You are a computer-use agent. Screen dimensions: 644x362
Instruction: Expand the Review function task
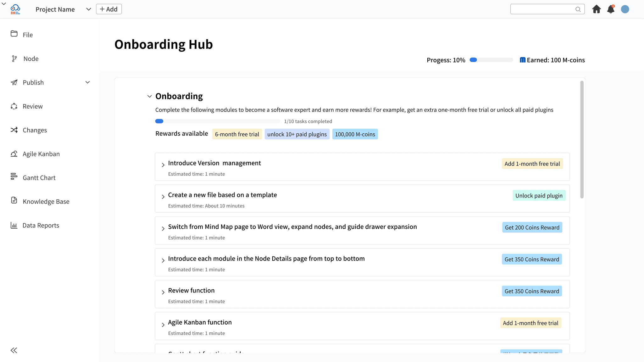tap(163, 292)
